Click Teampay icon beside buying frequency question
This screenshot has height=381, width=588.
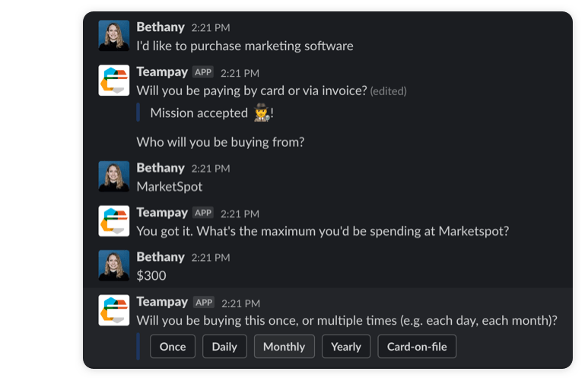tap(114, 310)
